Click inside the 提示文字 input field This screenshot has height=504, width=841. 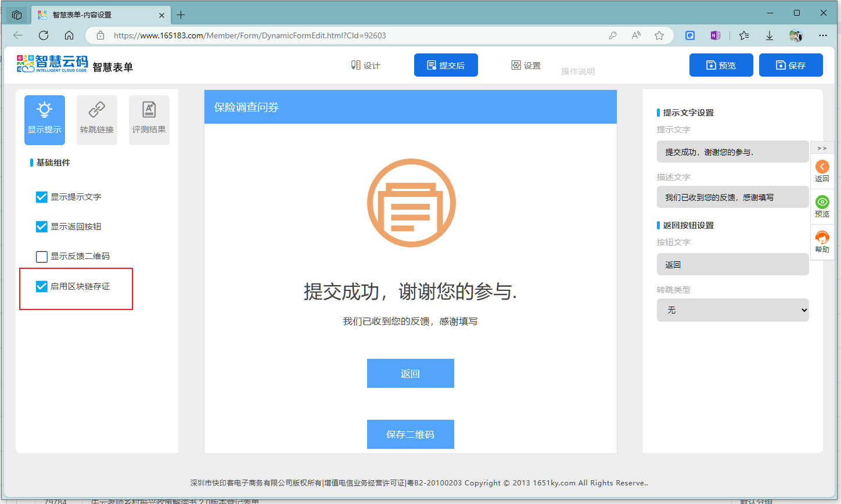[x=732, y=152]
